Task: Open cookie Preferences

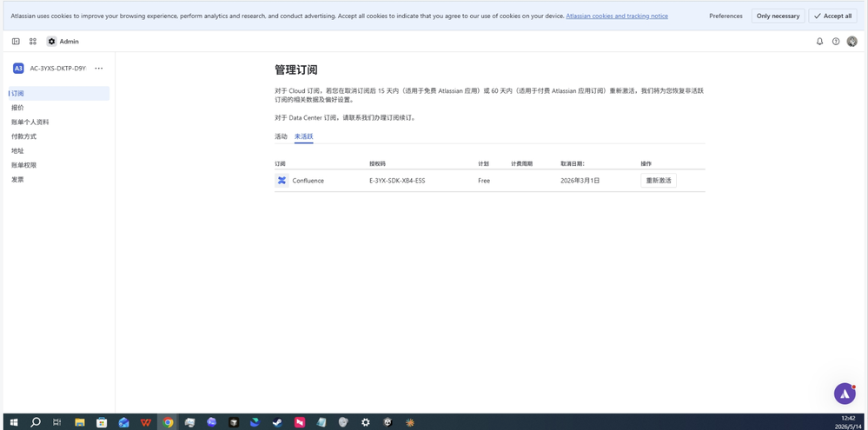Action: tap(726, 16)
